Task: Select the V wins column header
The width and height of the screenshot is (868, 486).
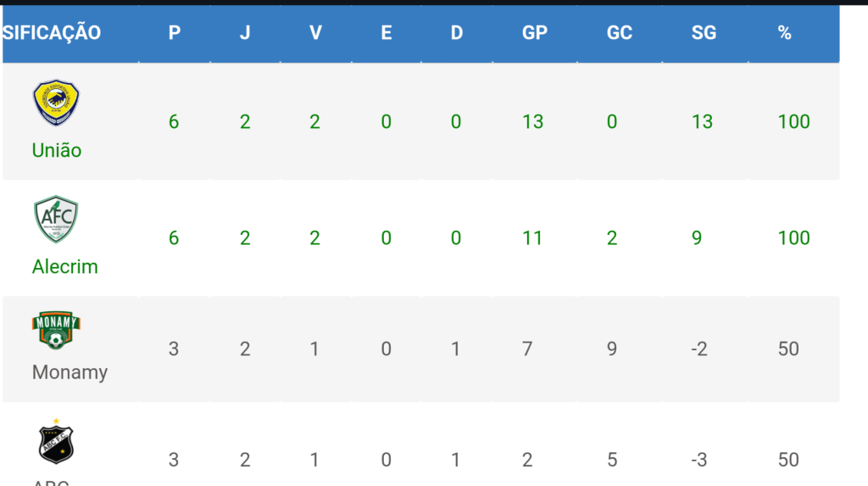Action: pyautogui.click(x=315, y=33)
